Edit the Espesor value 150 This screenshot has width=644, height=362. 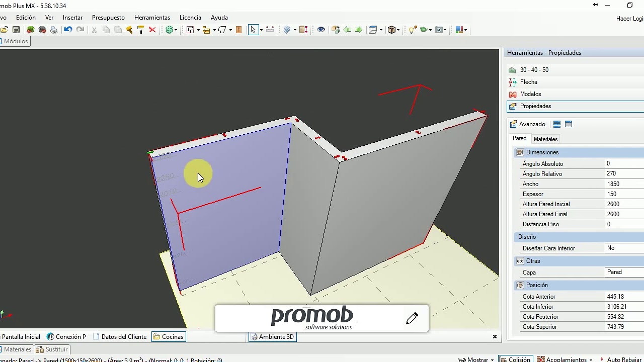[x=624, y=194]
